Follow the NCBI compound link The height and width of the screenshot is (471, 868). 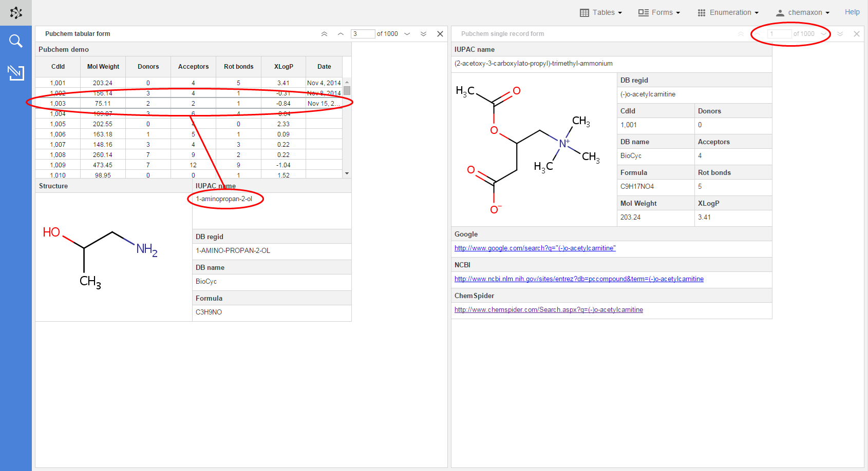(x=579, y=279)
